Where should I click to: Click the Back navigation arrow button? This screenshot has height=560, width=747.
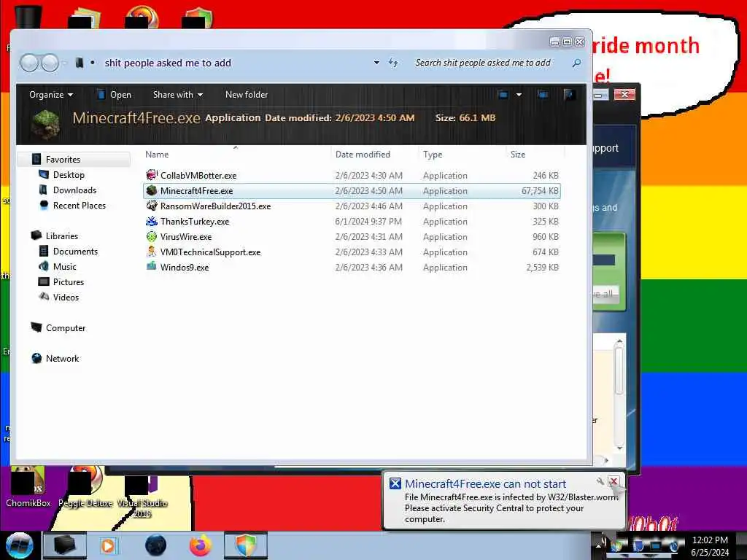pyautogui.click(x=29, y=63)
